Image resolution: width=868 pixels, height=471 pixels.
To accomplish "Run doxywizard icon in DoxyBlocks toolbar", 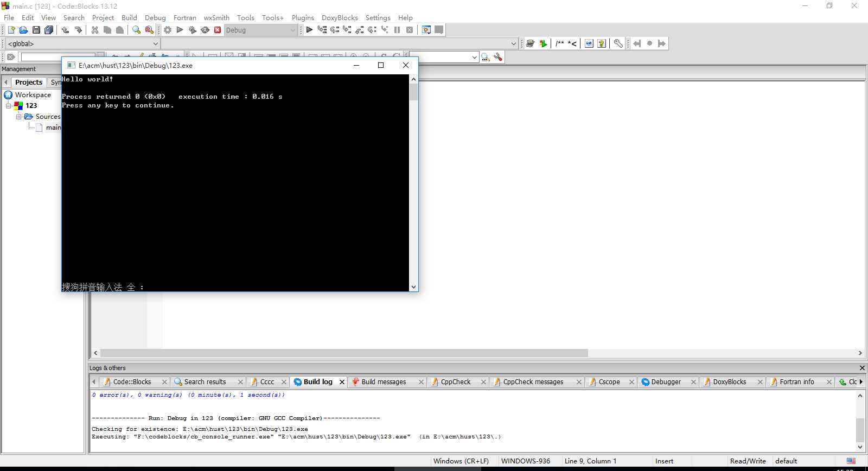I will (531, 43).
